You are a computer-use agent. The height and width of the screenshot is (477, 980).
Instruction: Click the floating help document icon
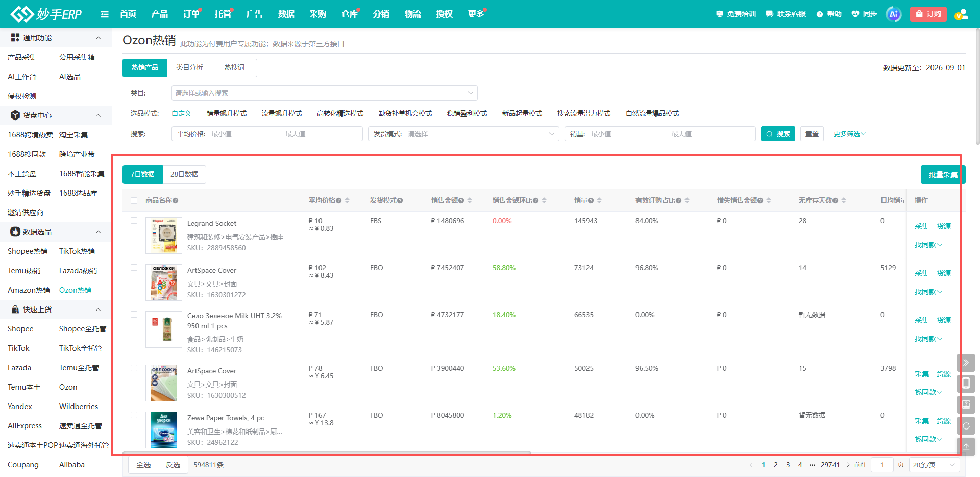(x=966, y=404)
